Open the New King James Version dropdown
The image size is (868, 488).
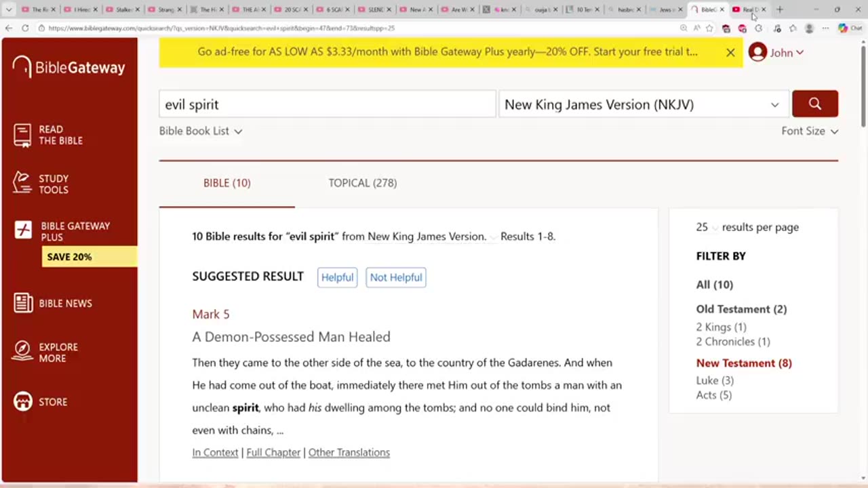click(x=644, y=104)
